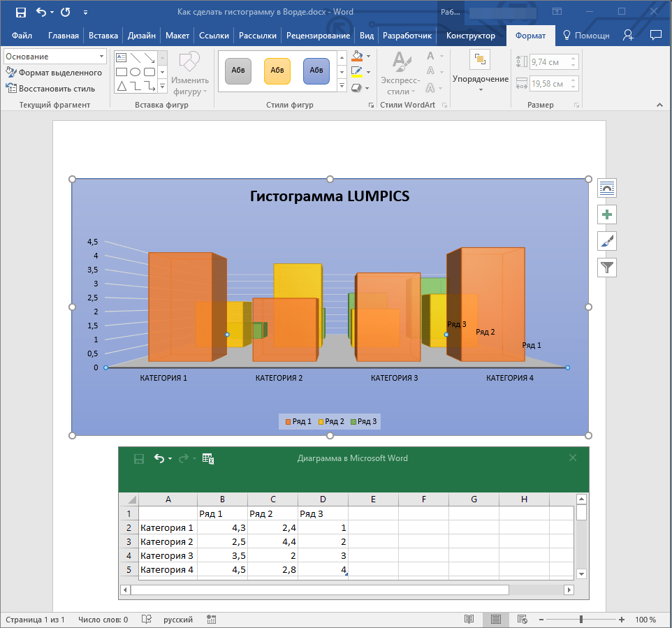Expand the Основание chart element dropdown
Viewport: 672px width, 628px height.
point(102,57)
